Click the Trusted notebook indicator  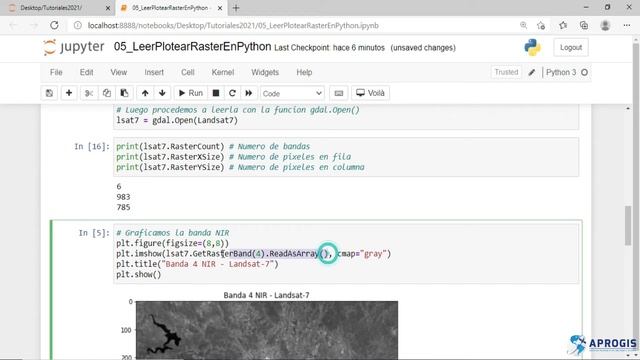506,72
